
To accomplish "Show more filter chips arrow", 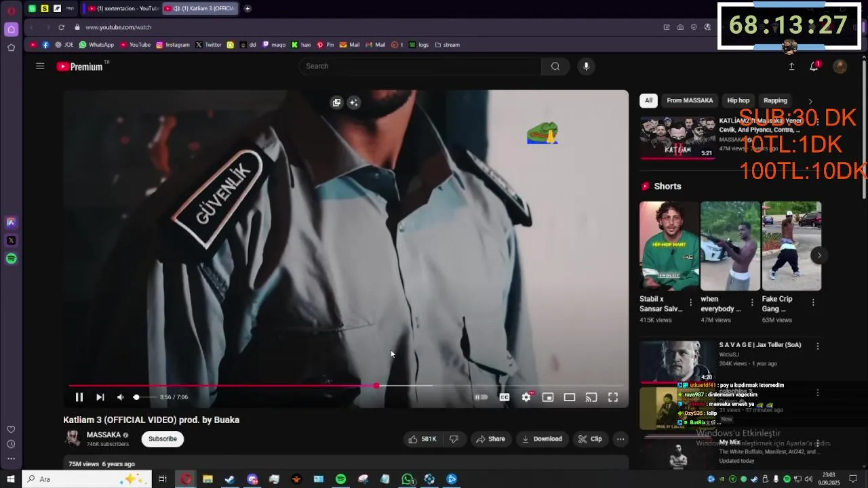I will [x=810, y=101].
